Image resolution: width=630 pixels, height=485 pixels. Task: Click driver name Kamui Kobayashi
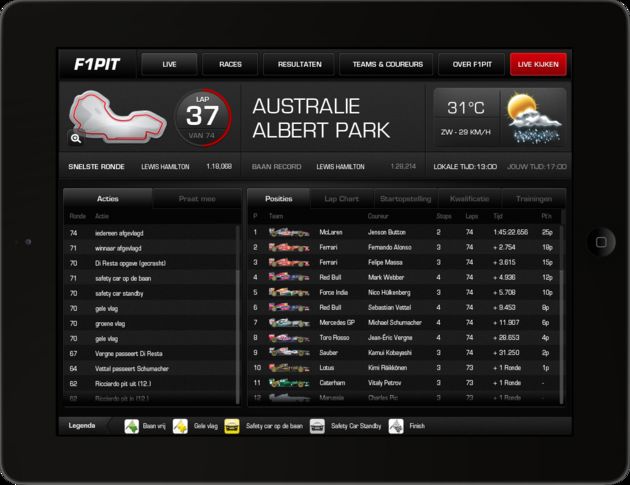tap(390, 353)
